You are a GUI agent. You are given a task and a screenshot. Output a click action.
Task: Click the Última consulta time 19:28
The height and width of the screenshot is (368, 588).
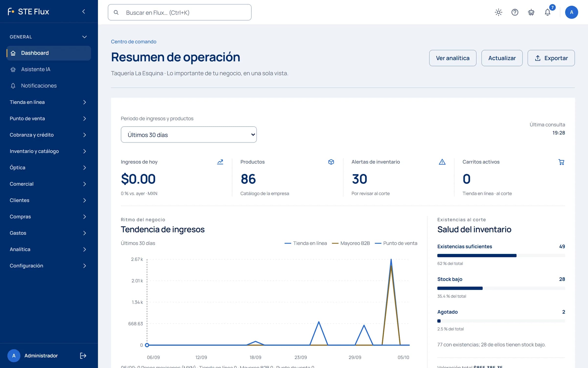pyautogui.click(x=559, y=133)
